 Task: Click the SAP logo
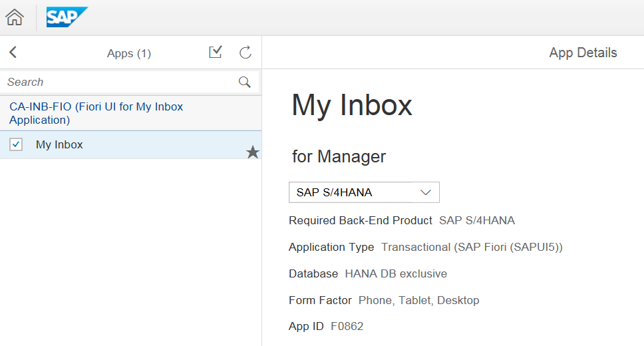pyautogui.click(x=67, y=17)
